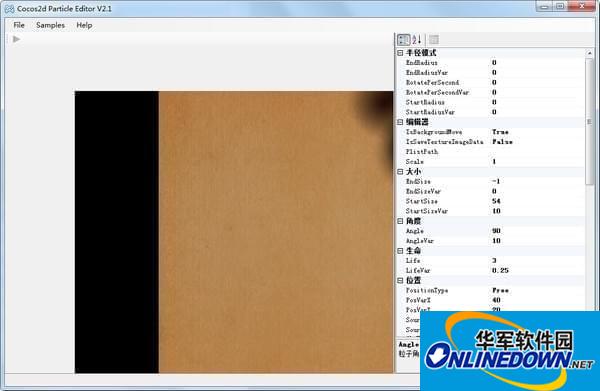Click the PositionType Free value
The height and width of the screenshot is (391, 600).
[500, 291]
